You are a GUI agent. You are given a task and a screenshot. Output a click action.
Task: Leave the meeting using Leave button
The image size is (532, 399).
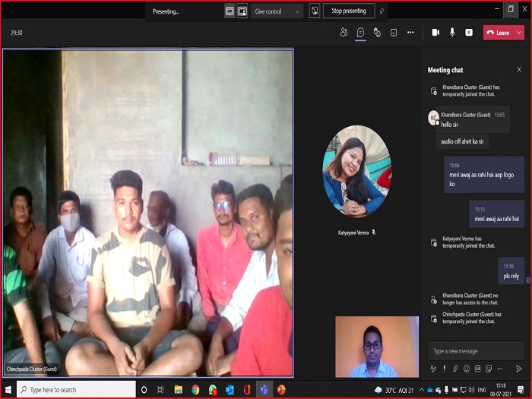(499, 33)
